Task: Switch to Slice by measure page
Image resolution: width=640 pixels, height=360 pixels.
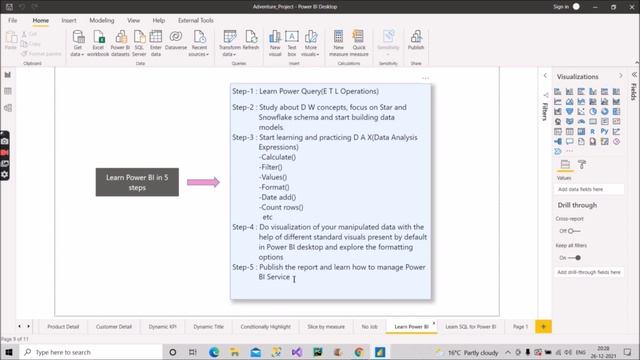Action: [x=326, y=327]
